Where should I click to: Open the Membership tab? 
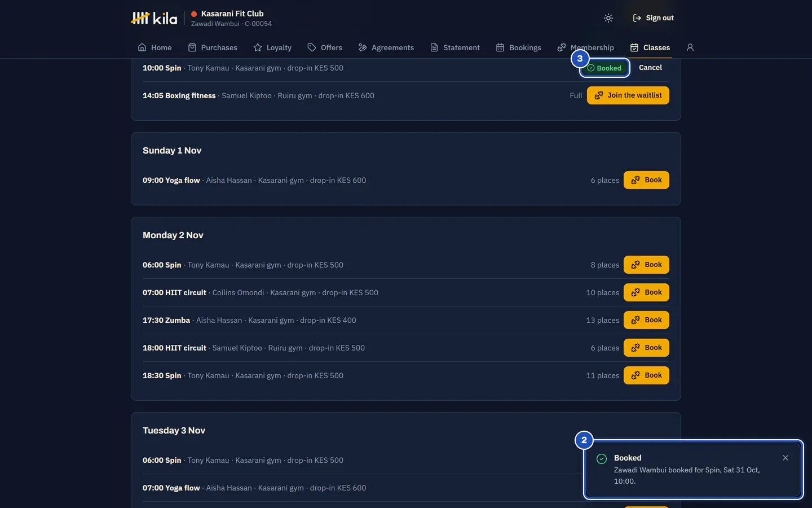585,47
